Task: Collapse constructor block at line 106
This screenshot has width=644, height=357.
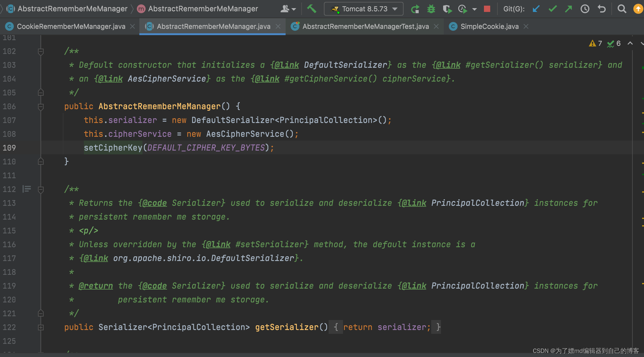Action: pos(41,107)
